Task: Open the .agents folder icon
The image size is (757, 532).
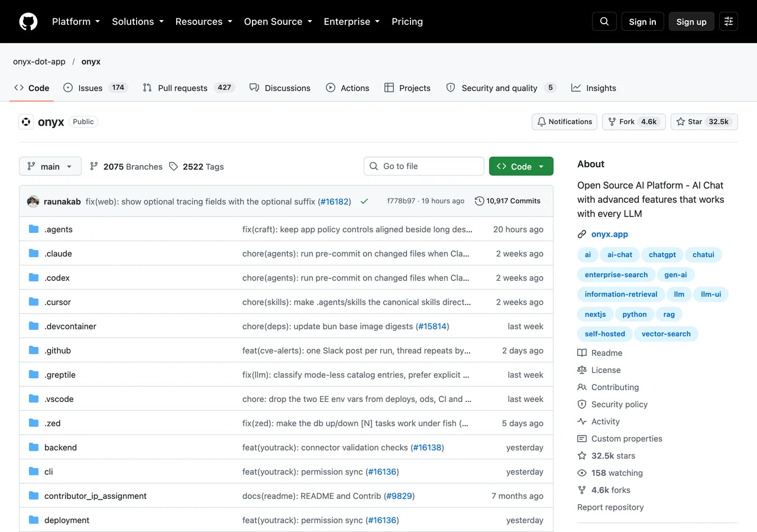Action: coord(34,229)
